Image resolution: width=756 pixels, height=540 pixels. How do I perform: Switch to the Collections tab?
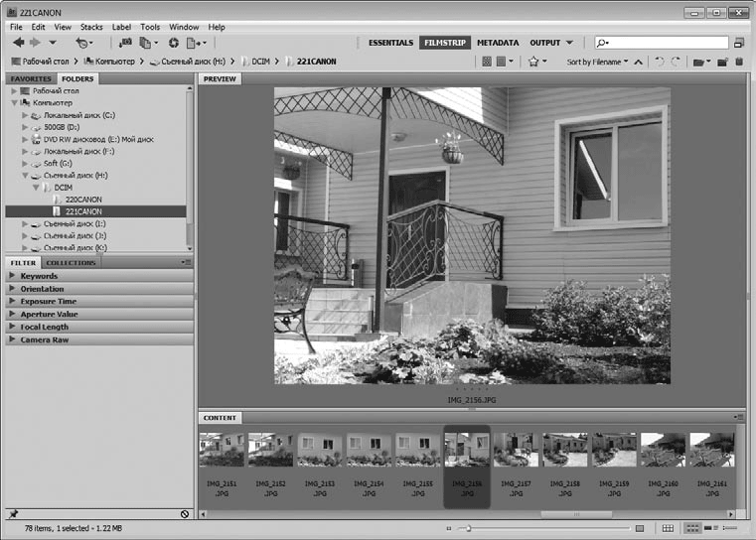click(71, 263)
